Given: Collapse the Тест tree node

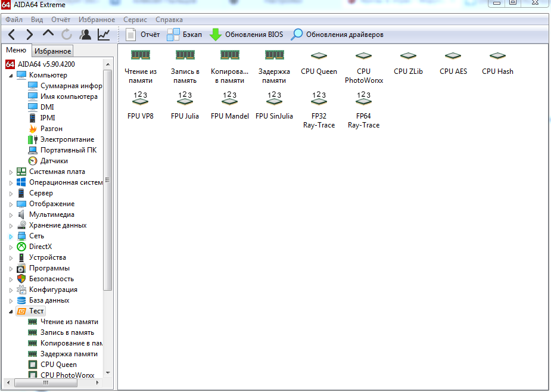Looking at the screenshot, I should click(11, 312).
